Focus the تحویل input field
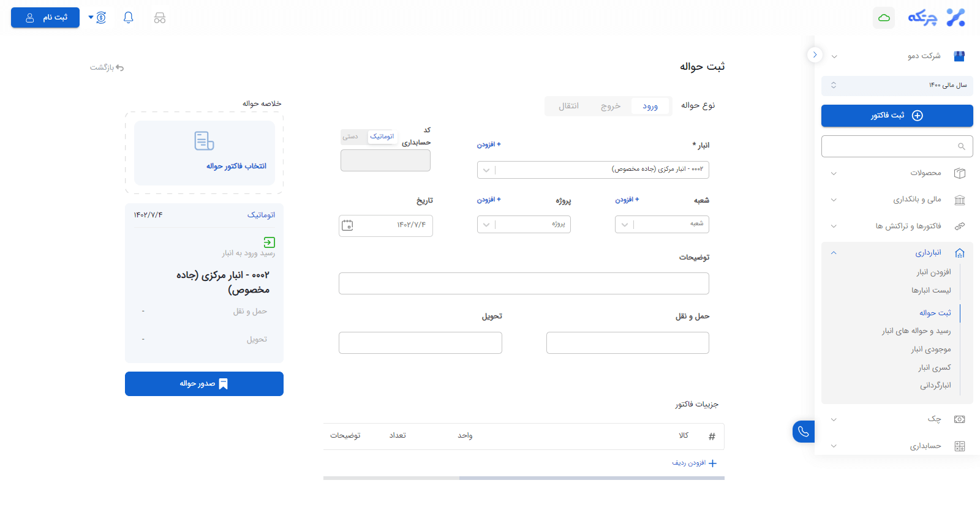980x513 pixels. [420, 343]
